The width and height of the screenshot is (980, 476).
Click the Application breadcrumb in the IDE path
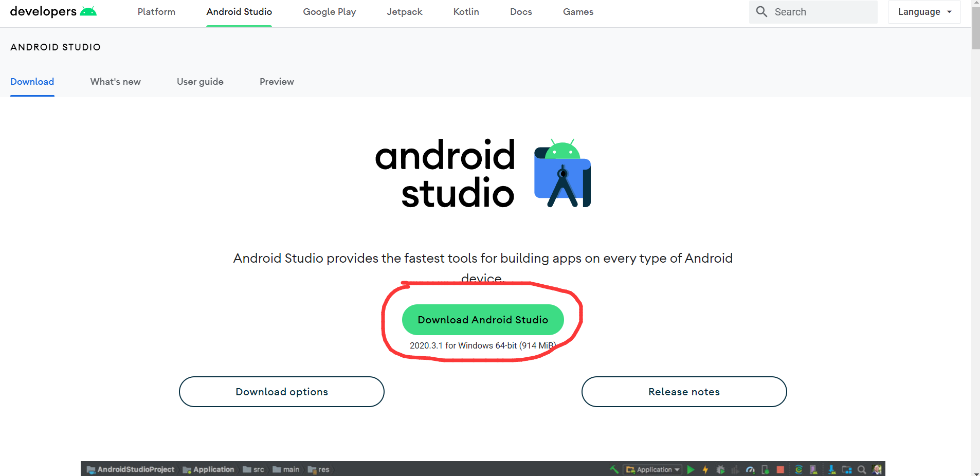[x=208, y=469]
